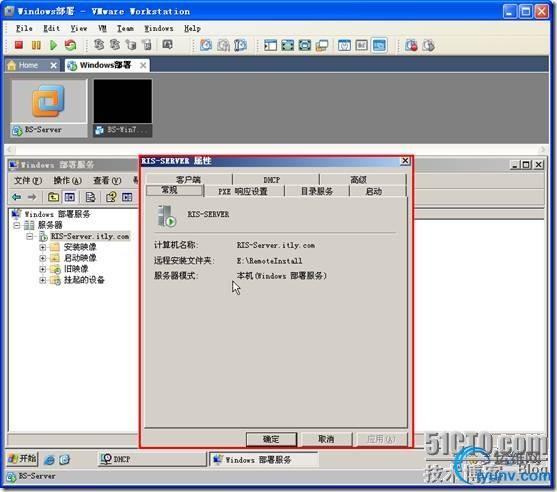557x492 pixels.
Task: Expand the 安装映像 tree node
Action: (x=43, y=247)
